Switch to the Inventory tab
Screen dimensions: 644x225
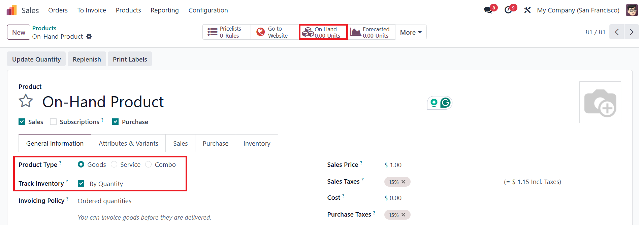pos(257,144)
